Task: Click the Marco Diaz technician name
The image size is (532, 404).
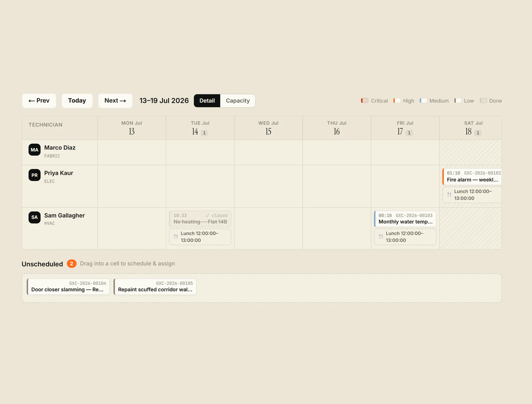Action: pos(60,148)
